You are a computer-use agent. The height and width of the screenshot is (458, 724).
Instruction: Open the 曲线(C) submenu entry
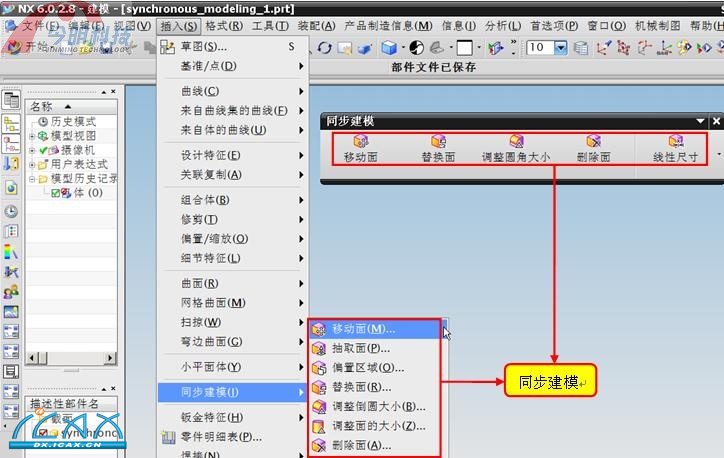233,91
